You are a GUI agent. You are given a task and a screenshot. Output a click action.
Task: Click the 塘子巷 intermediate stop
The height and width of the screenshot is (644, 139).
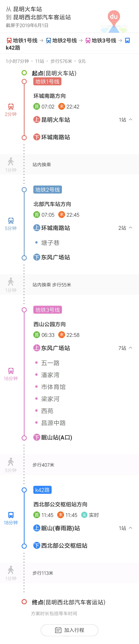50,243
